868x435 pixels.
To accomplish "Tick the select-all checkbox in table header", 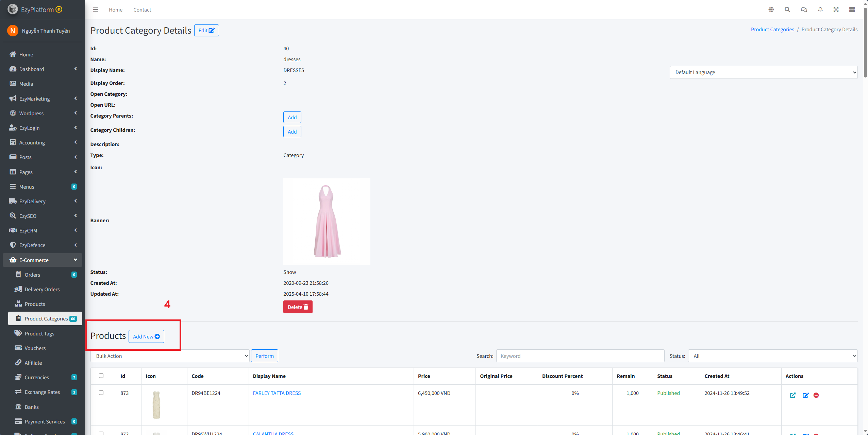I will click(101, 376).
